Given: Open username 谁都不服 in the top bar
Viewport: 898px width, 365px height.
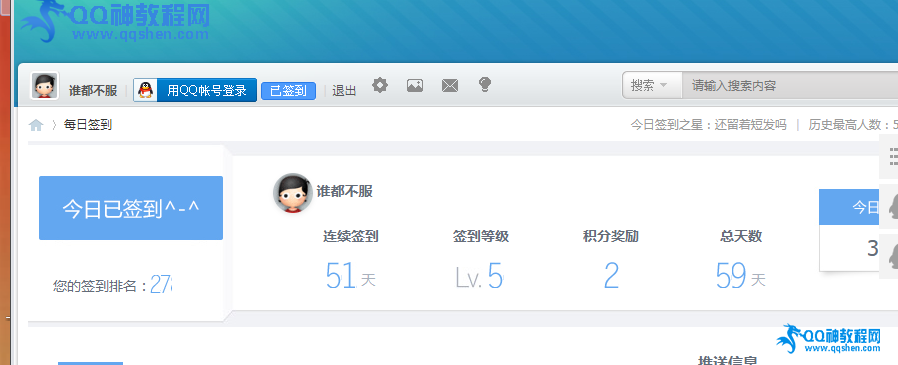Looking at the screenshot, I should (93, 91).
